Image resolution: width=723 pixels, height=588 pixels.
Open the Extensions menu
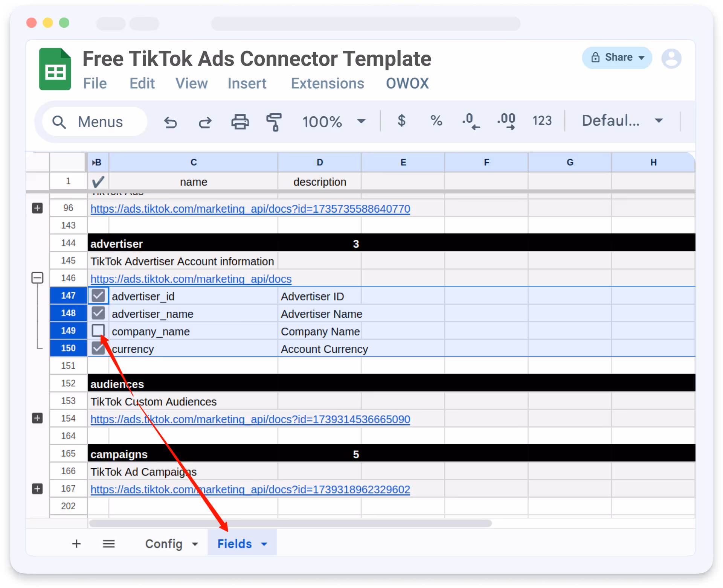click(327, 84)
